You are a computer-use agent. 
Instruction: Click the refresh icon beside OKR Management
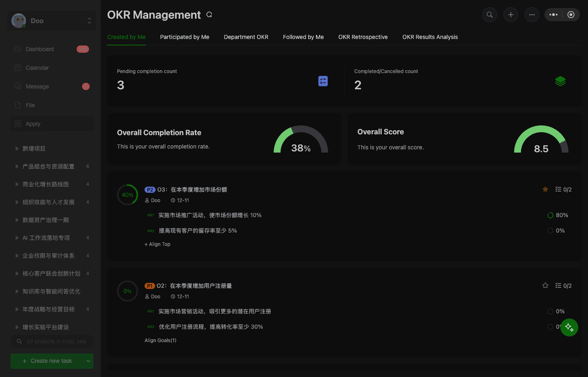pos(209,15)
